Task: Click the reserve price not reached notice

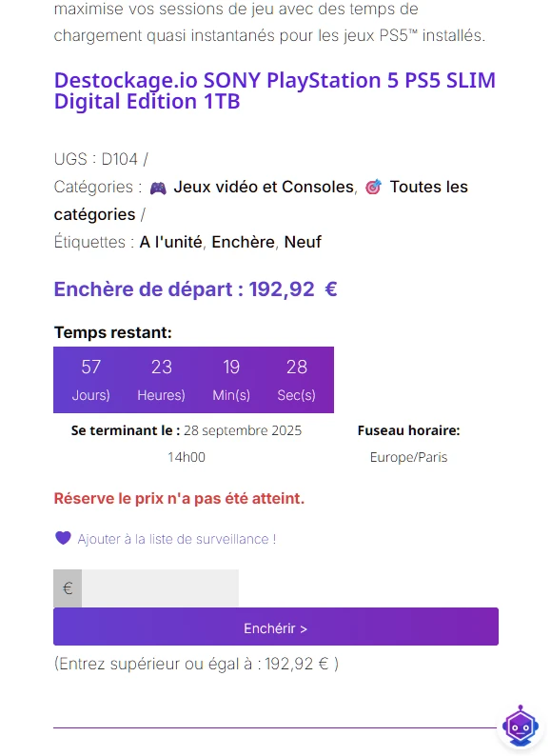Action: point(179,499)
